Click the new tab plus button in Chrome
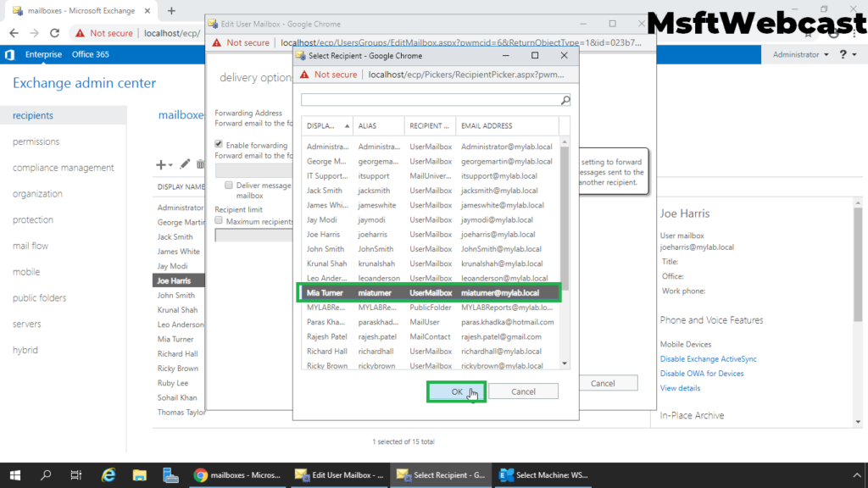The height and width of the screenshot is (488, 868). pos(171,10)
